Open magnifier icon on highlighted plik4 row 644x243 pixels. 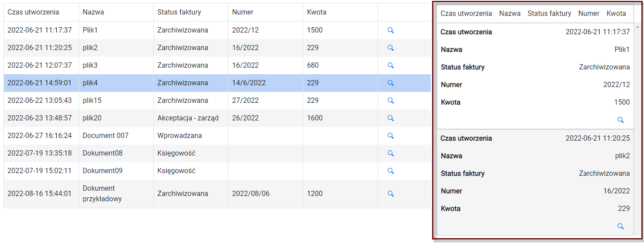coord(390,83)
